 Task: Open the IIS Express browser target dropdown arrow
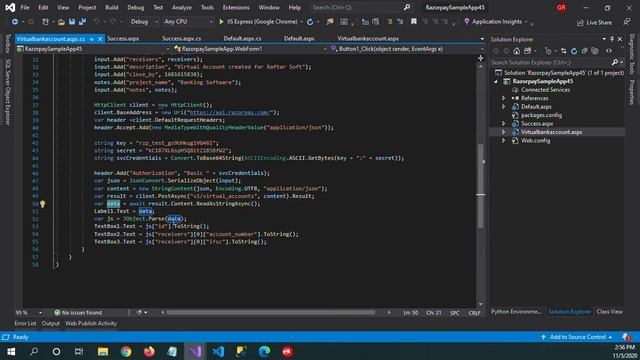point(302,22)
